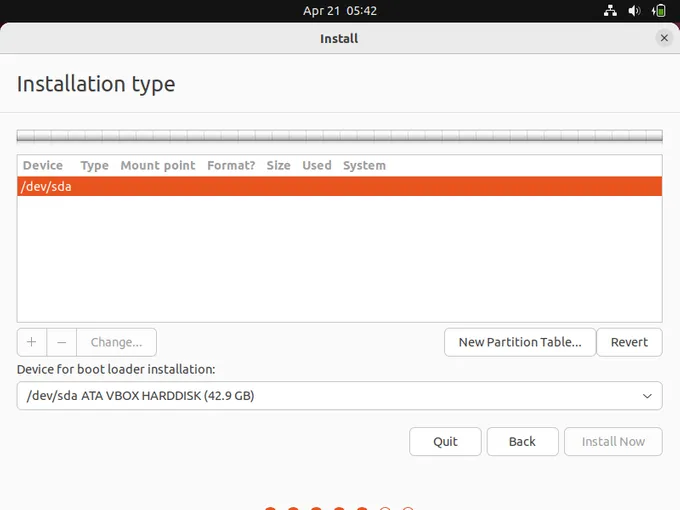Open the network status icon in top bar

[611, 11]
